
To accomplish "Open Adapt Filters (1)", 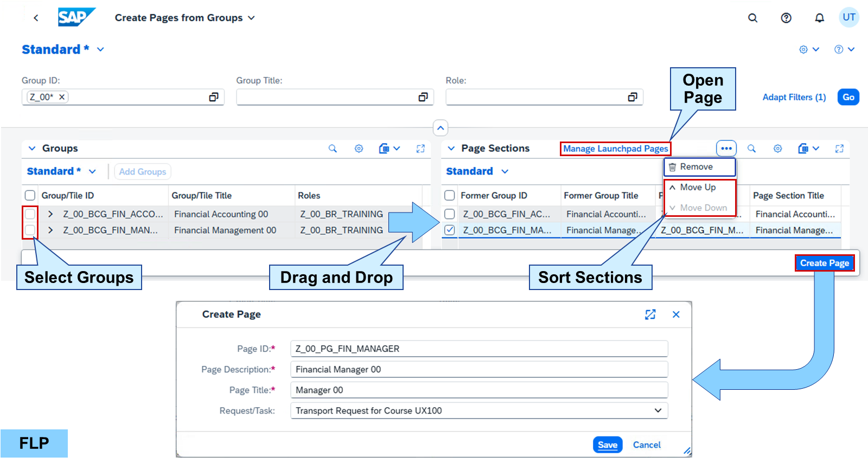I will (x=794, y=97).
